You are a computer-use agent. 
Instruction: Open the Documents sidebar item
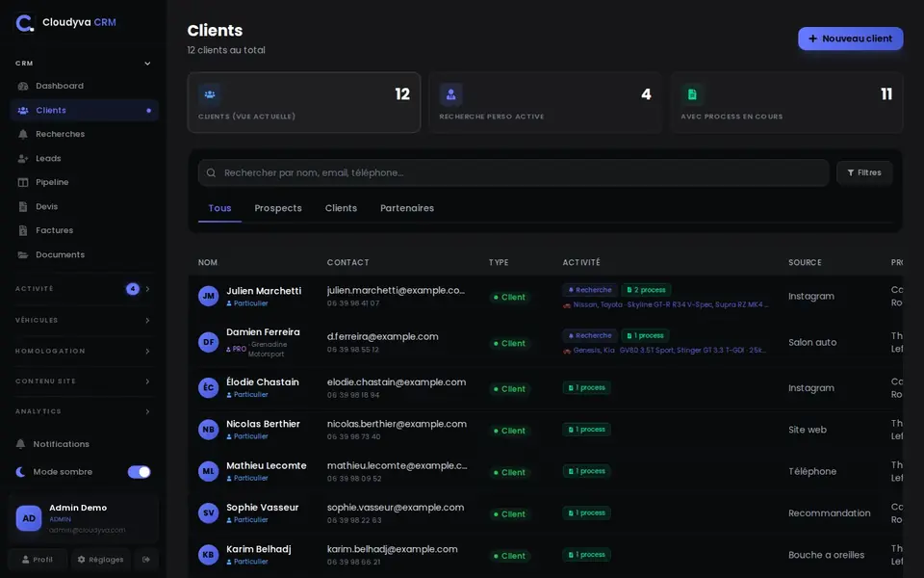85,254
